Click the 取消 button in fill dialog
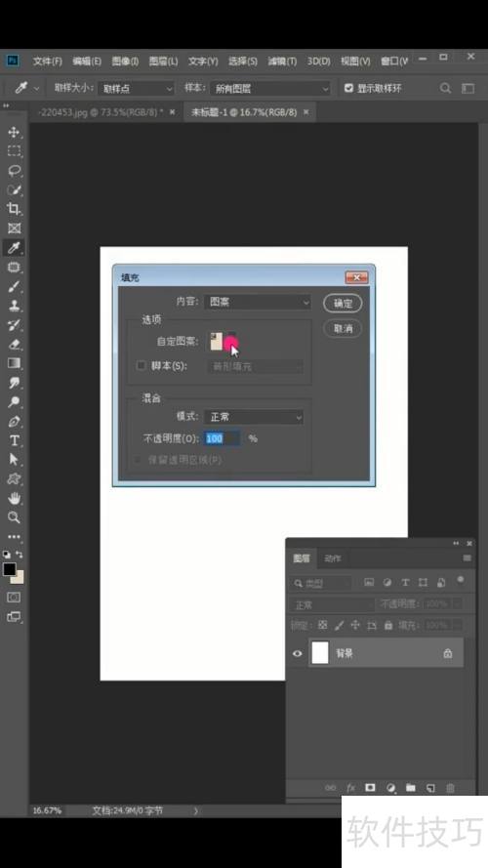 click(x=343, y=329)
